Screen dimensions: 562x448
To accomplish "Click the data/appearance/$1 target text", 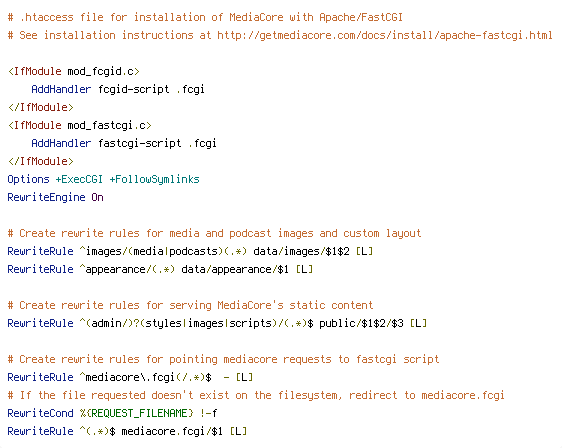I will coord(235,269).
